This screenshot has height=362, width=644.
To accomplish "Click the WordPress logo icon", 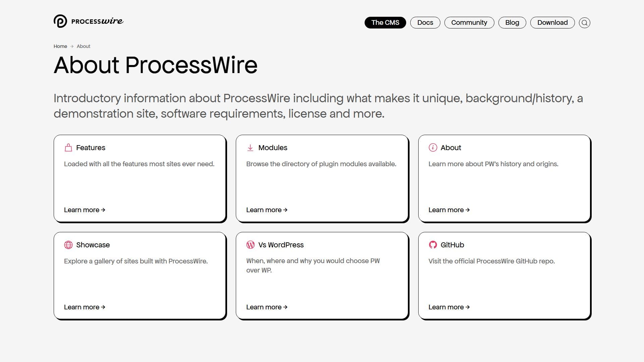I will (x=251, y=245).
